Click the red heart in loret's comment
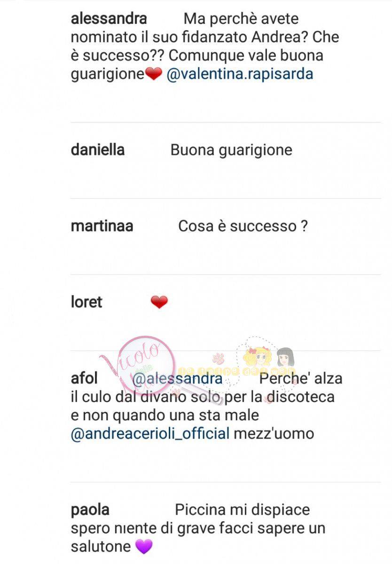The width and height of the screenshot is (392, 564). coord(159,303)
